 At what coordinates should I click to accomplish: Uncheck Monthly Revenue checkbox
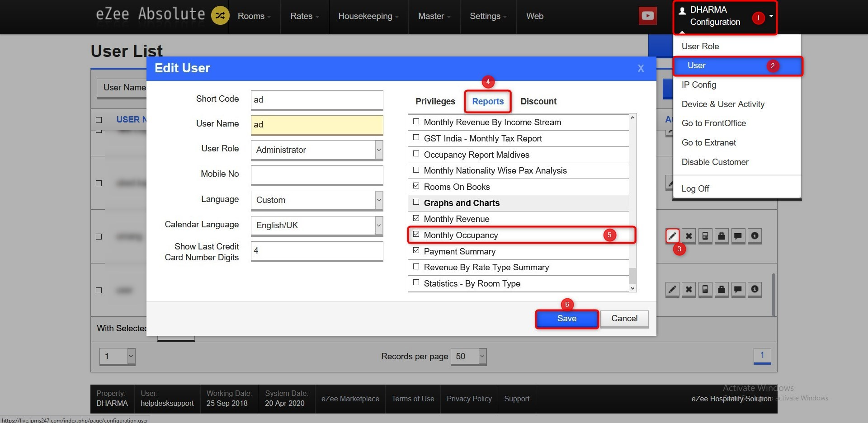click(x=416, y=218)
